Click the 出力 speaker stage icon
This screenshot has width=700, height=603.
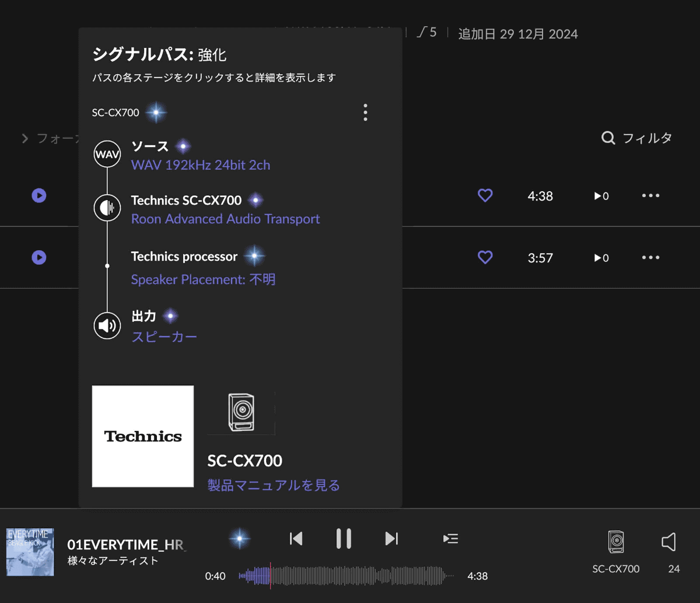click(107, 325)
